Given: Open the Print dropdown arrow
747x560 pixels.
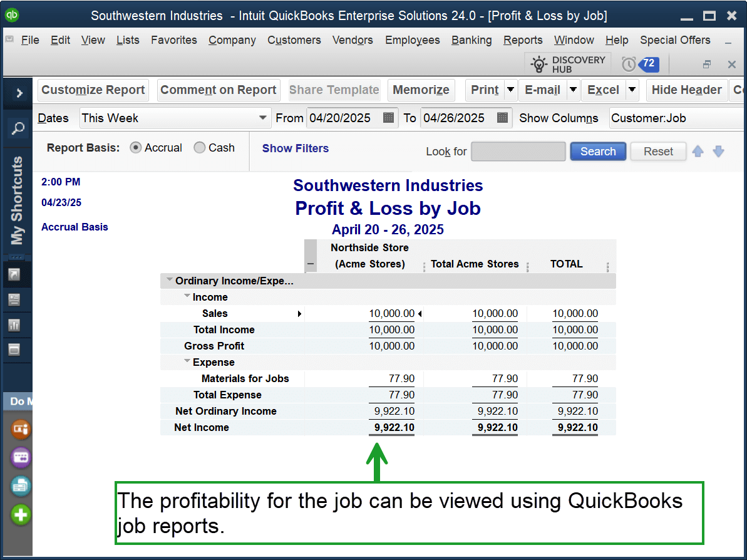Looking at the screenshot, I should (511, 90).
